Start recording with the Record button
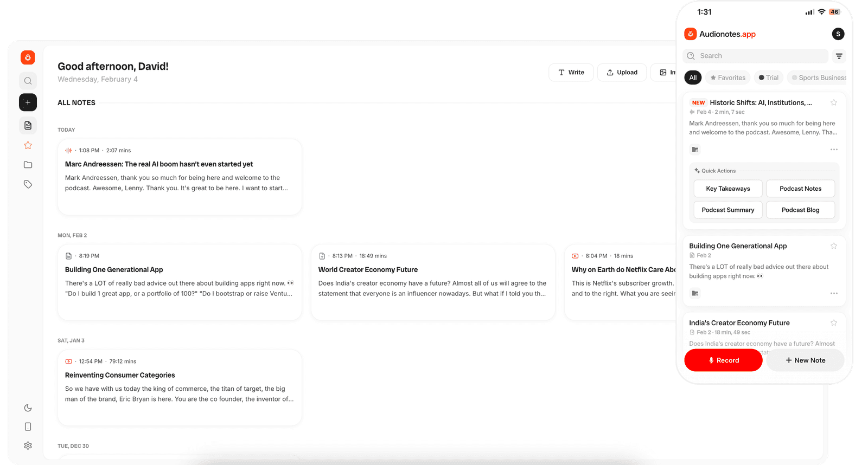868x465 pixels. click(723, 360)
